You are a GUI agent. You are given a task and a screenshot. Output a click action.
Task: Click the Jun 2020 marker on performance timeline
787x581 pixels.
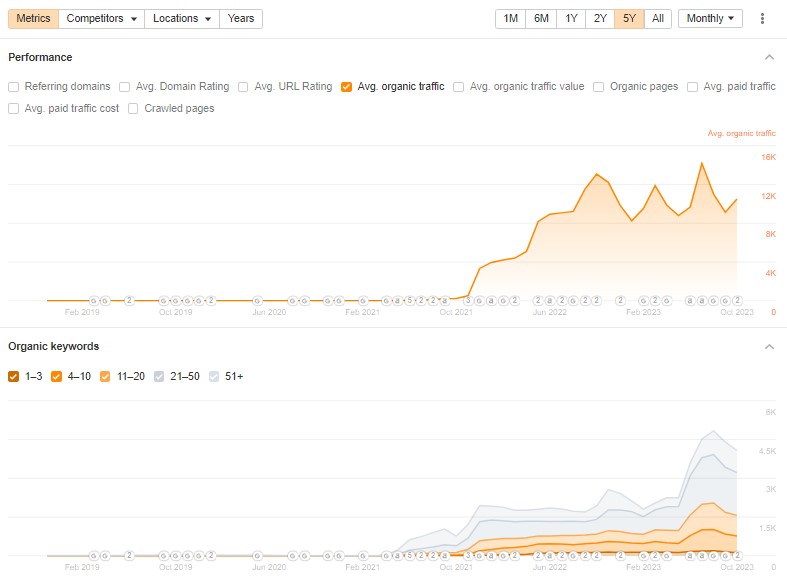(x=257, y=301)
